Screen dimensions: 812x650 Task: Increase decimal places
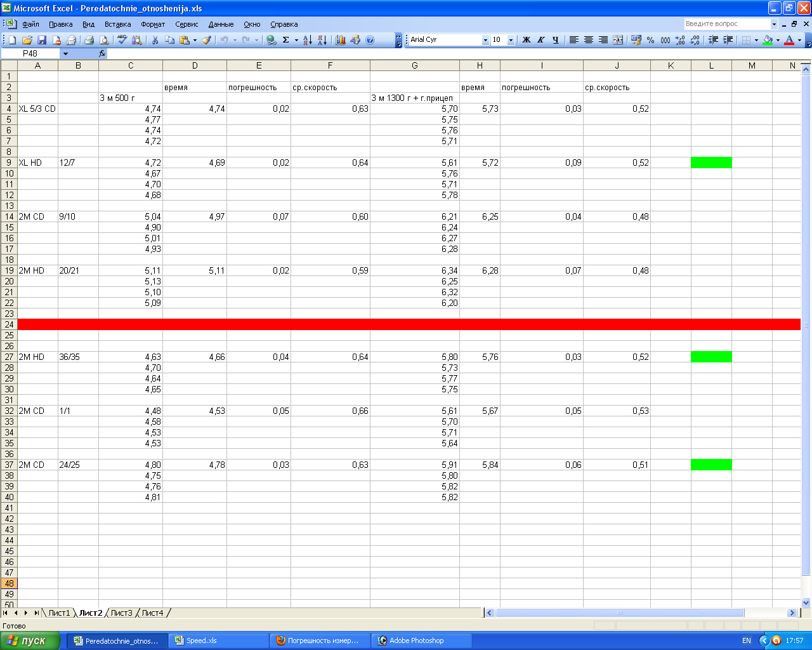click(x=680, y=40)
